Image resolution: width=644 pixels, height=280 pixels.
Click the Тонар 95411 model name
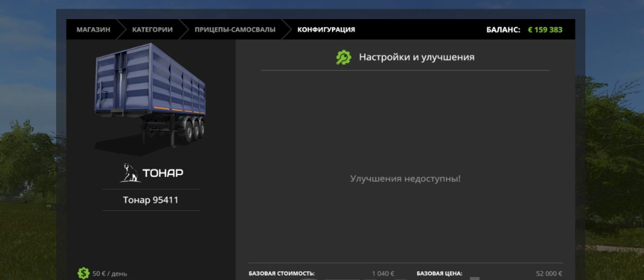[x=151, y=200]
